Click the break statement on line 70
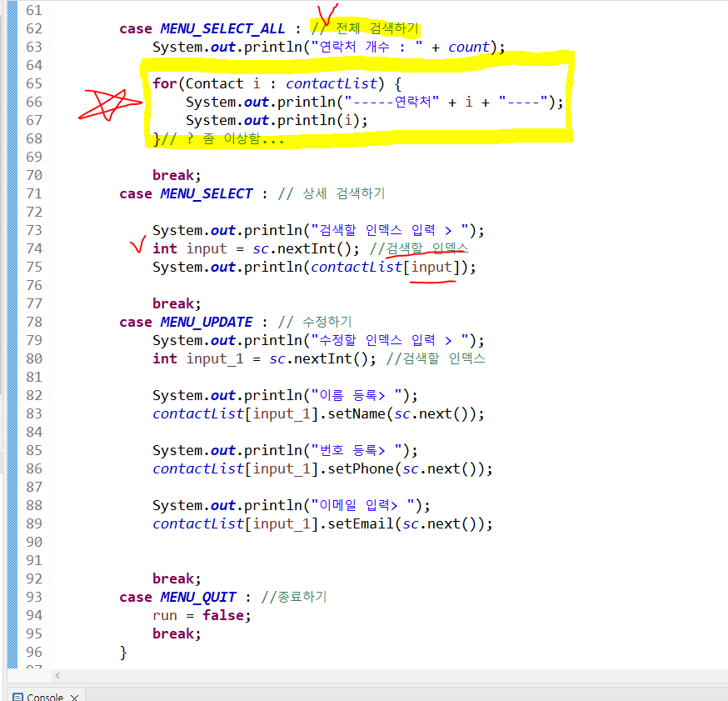 click(x=177, y=175)
